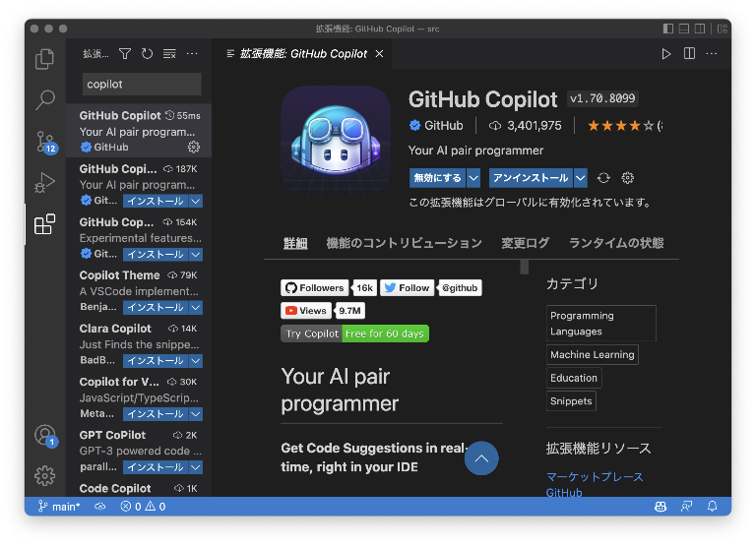The height and width of the screenshot is (546, 756).
Task: Select Education category tag
Action: 574,378
